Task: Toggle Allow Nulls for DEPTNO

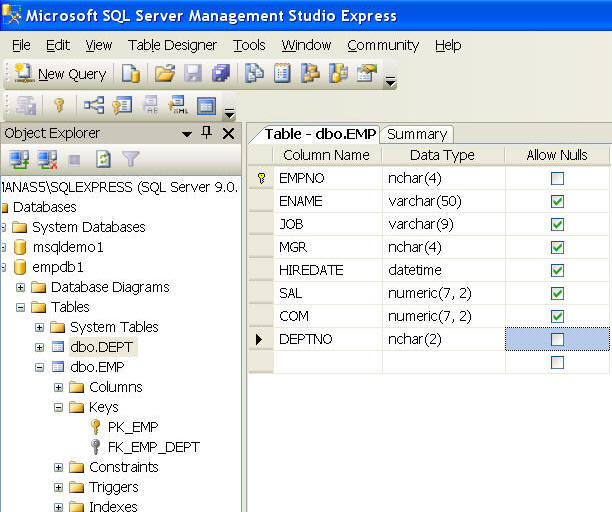Action: tap(557, 339)
